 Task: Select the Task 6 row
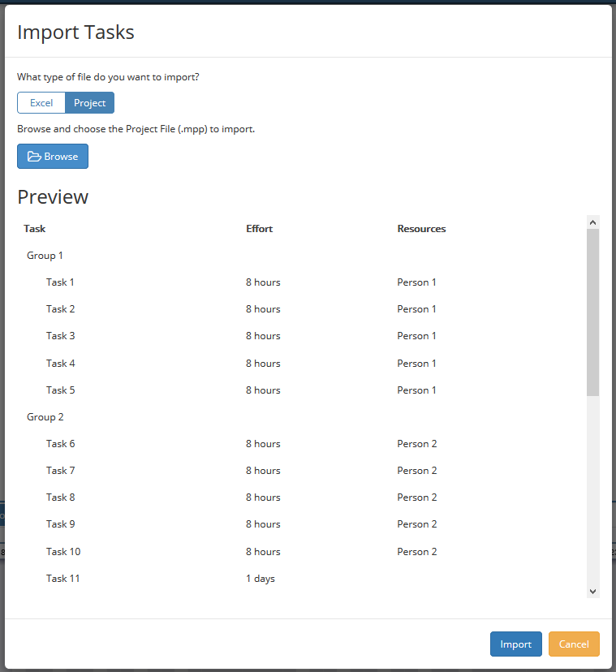[302, 444]
